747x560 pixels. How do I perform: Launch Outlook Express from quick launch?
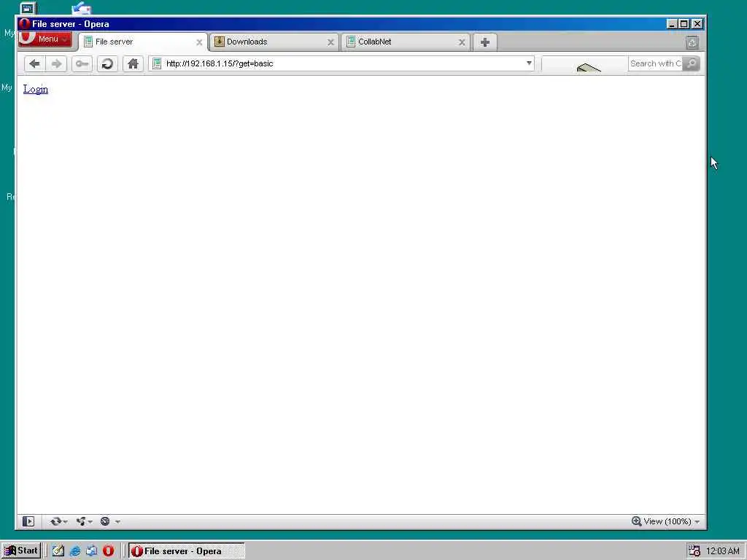coord(91,551)
